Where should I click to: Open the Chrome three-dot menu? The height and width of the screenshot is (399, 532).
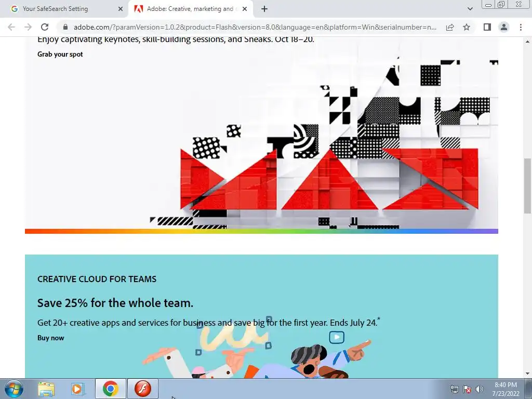click(521, 27)
